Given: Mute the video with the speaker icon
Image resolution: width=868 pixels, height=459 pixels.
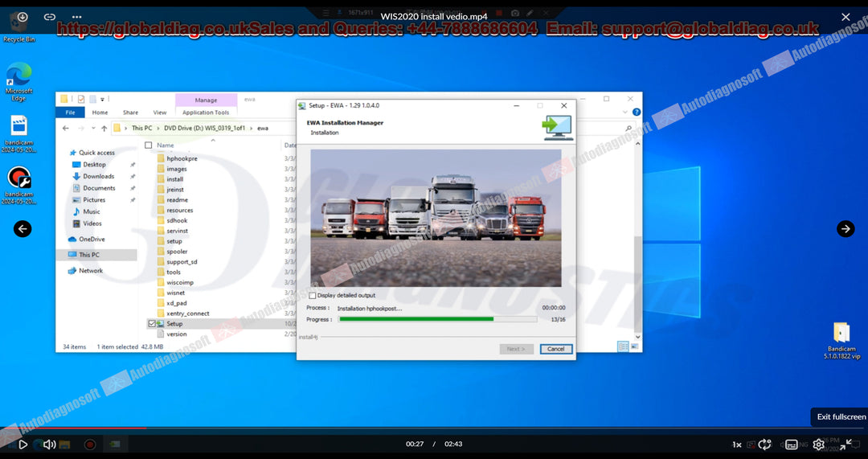Looking at the screenshot, I should point(49,444).
